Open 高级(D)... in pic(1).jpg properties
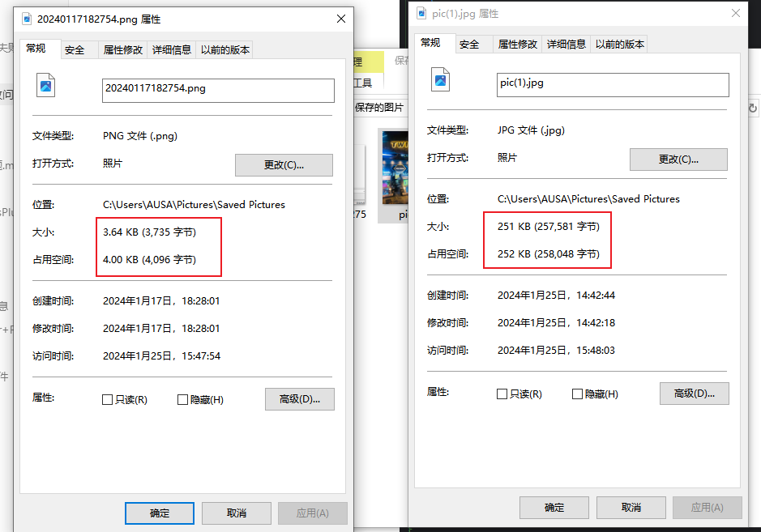This screenshot has height=532, width=761. pyautogui.click(x=694, y=394)
